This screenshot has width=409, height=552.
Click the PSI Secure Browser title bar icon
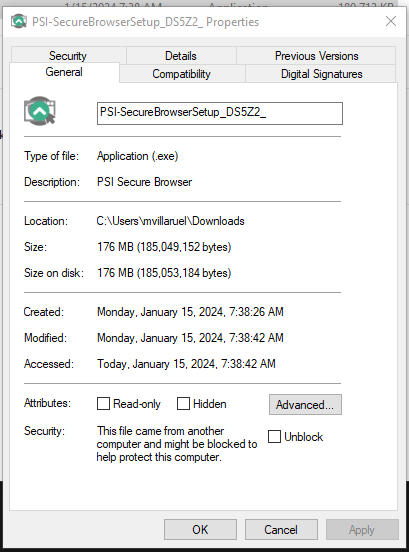19,21
